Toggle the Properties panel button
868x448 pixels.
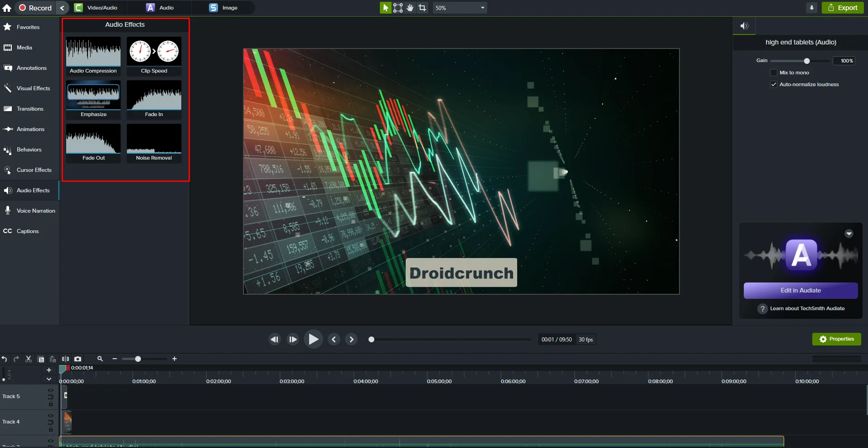coord(836,339)
